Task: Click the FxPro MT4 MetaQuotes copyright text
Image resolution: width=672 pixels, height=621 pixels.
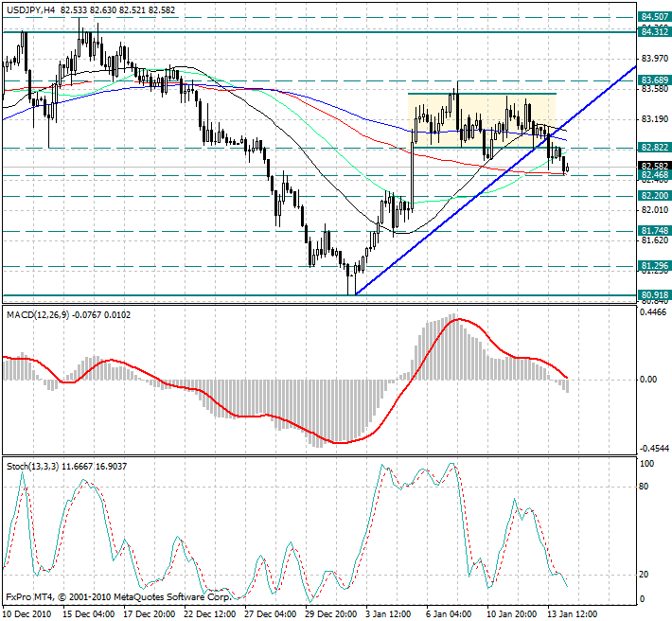Action: [118, 597]
